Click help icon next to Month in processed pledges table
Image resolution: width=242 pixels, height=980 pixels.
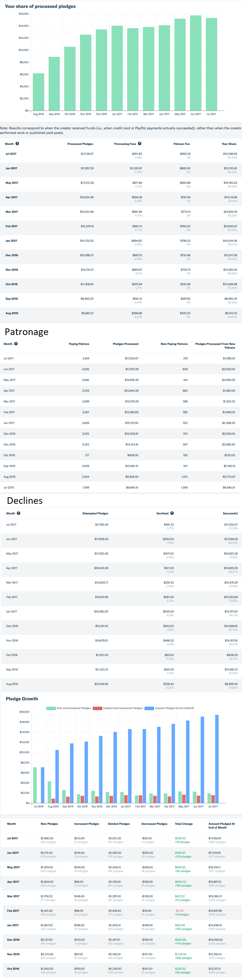coord(17,144)
